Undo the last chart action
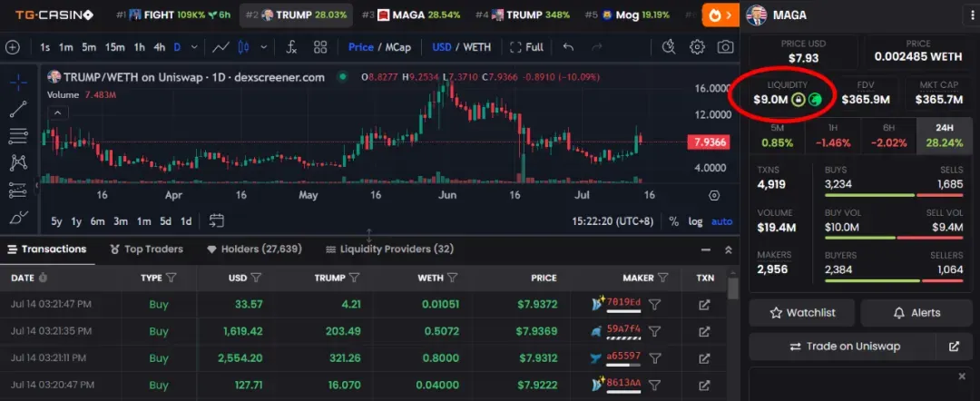 click(x=568, y=47)
